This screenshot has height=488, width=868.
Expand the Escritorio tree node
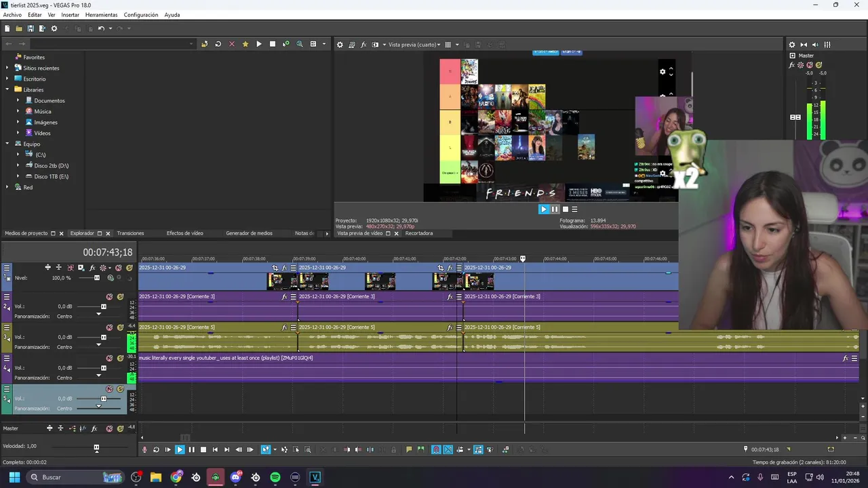(x=8, y=79)
